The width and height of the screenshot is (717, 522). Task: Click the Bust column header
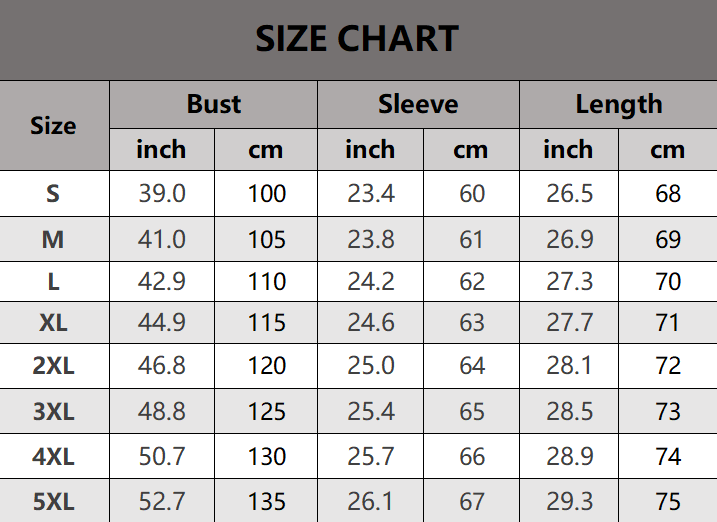[214, 104]
